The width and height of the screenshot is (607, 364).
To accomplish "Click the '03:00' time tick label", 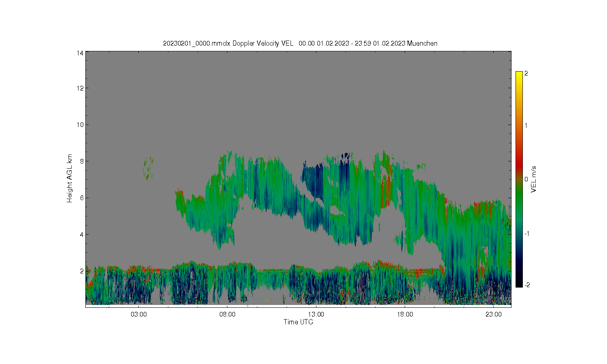I will pyautogui.click(x=139, y=315).
